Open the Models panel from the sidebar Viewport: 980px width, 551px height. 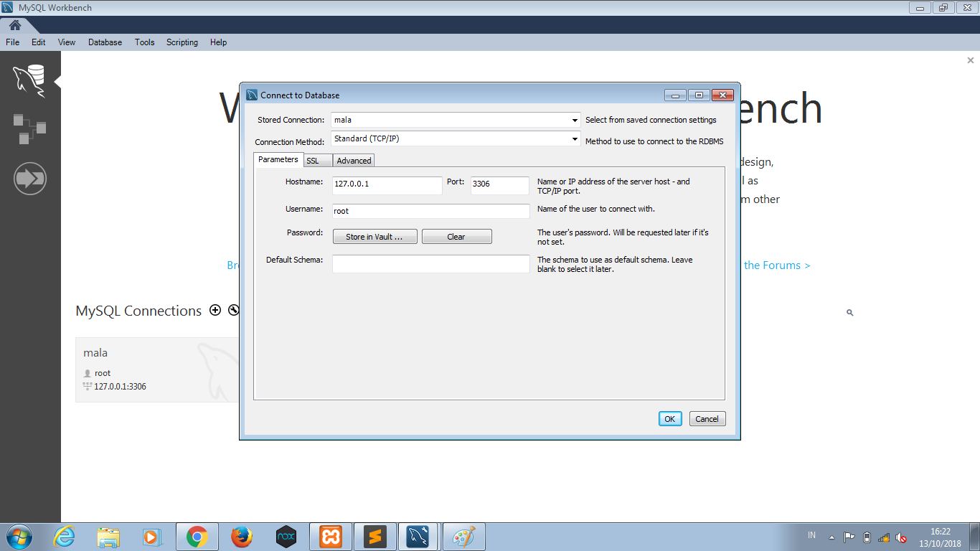[x=29, y=129]
